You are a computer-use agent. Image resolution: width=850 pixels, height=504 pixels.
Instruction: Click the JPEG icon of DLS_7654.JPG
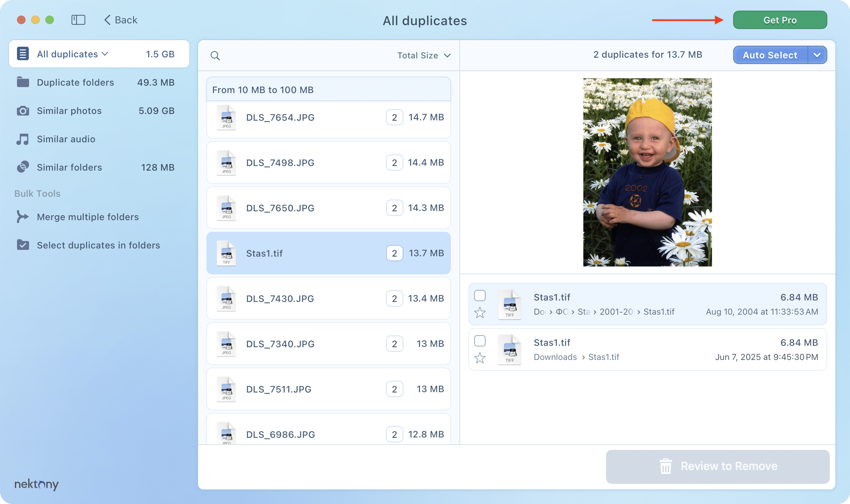point(226,118)
